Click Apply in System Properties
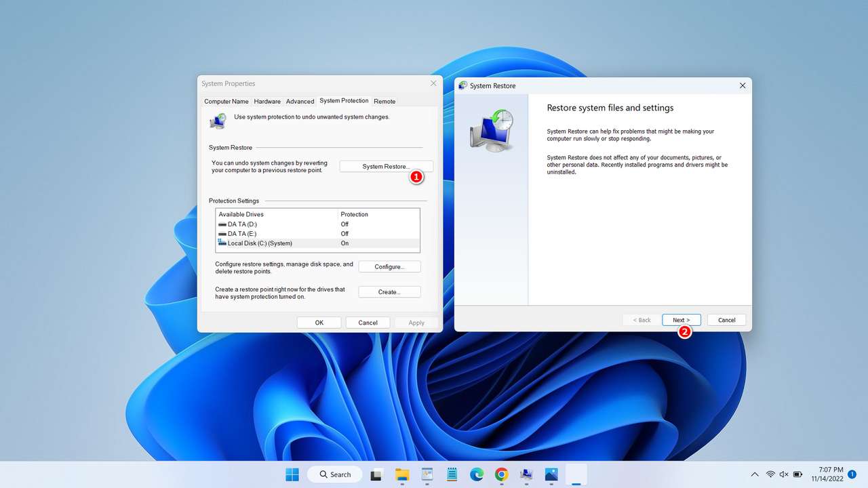868x488 pixels. pos(416,323)
